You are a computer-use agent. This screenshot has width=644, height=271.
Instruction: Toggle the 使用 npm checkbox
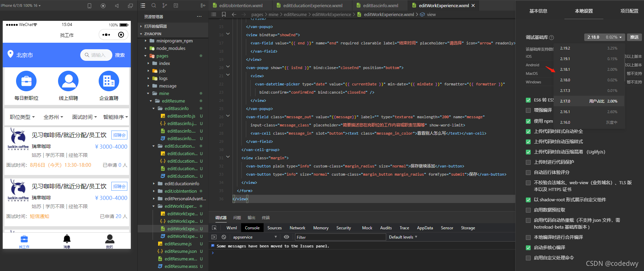click(x=528, y=121)
